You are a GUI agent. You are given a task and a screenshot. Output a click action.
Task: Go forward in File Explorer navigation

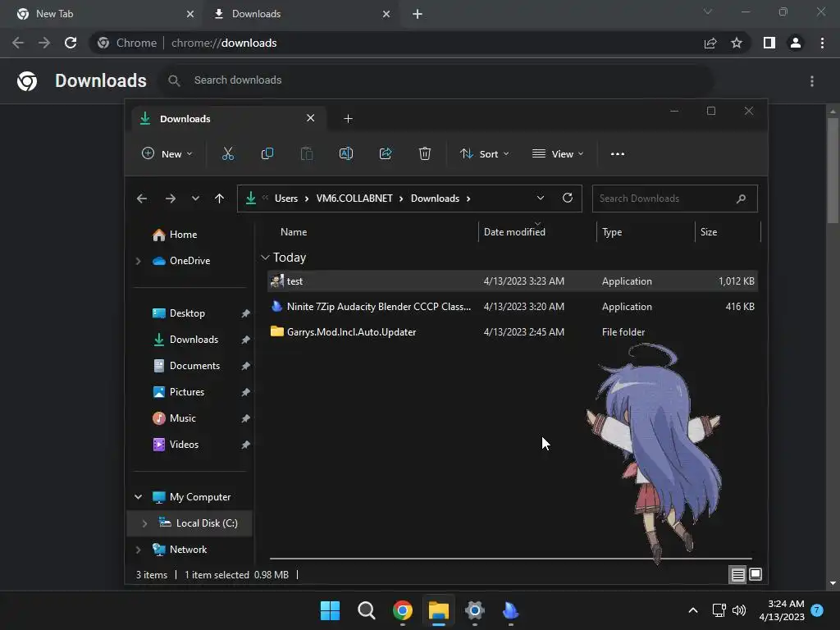click(171, 199)
